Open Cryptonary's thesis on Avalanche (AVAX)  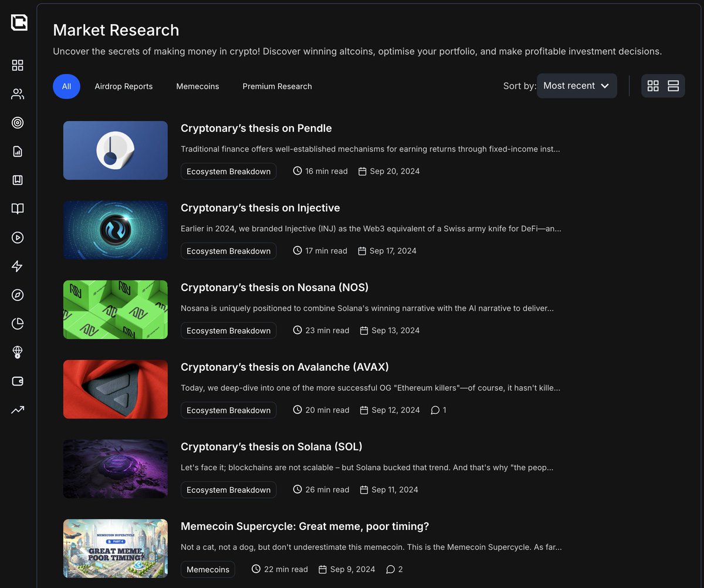point(285,367)
